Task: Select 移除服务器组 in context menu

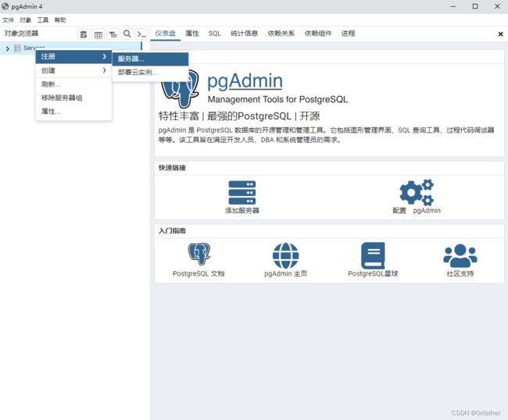Action: [x=73, y=98]
